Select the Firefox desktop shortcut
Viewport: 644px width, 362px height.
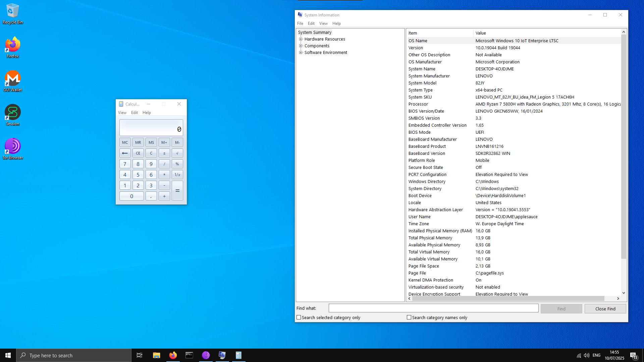13,47
